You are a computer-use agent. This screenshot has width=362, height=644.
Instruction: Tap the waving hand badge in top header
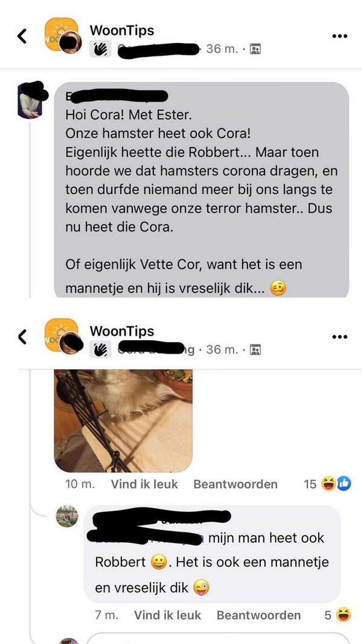100,49
